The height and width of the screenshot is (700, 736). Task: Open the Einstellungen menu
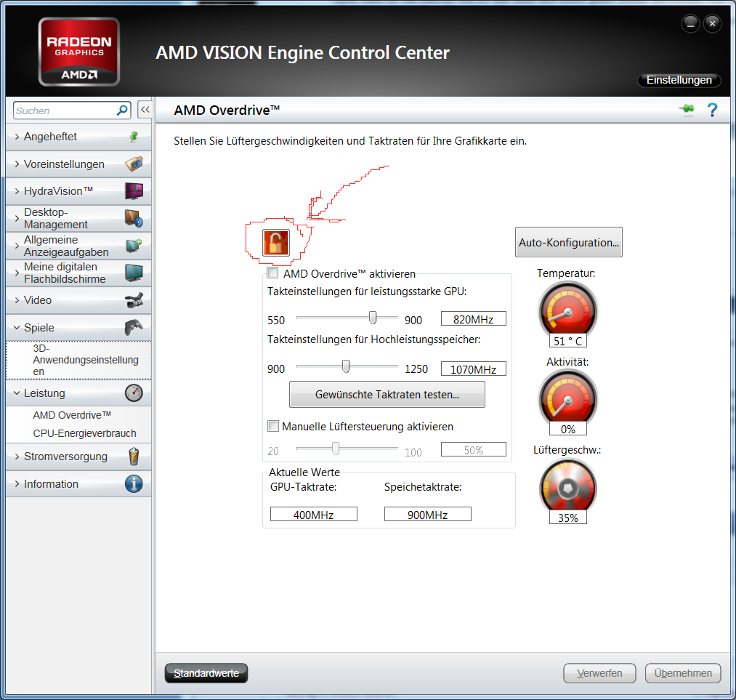click(679, 80)
